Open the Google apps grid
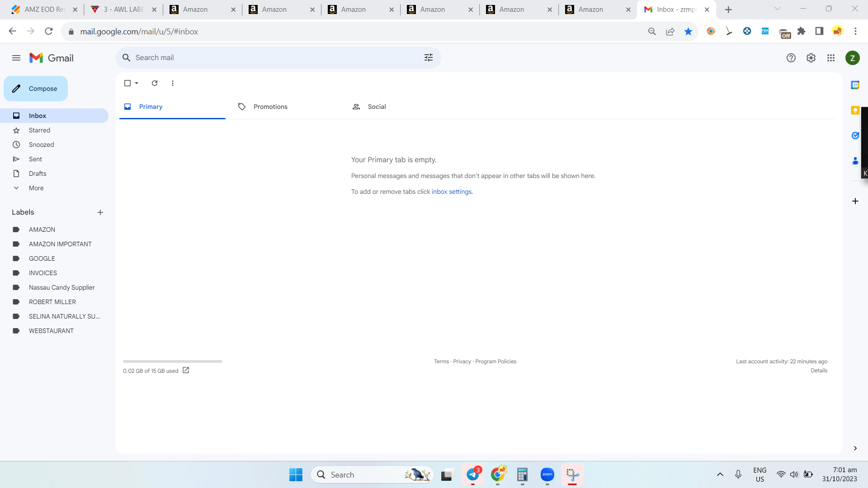 click(831, 58)
